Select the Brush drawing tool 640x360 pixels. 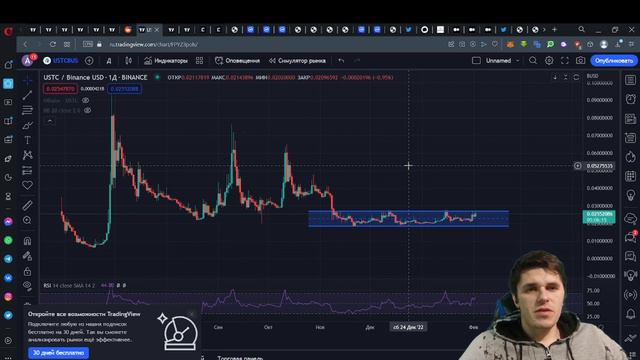point(27,125)
